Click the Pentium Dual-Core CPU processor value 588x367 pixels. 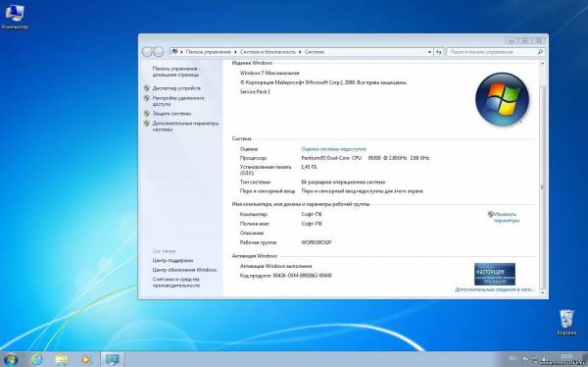pyautogui.click(x=366, y=158)
